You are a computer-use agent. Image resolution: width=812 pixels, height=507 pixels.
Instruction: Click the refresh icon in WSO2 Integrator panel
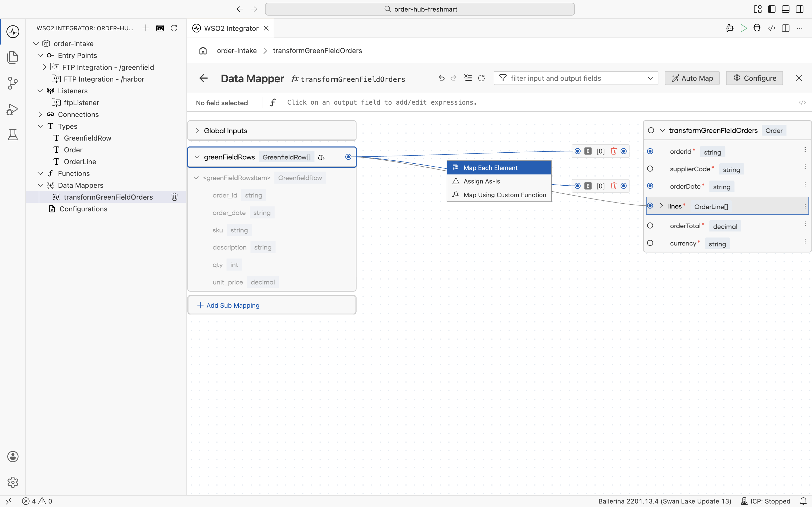174,28
